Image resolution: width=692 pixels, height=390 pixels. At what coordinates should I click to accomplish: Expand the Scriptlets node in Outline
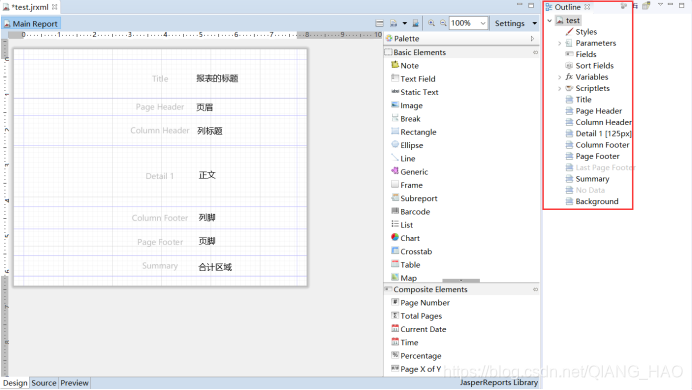click(x=560, y=88)
